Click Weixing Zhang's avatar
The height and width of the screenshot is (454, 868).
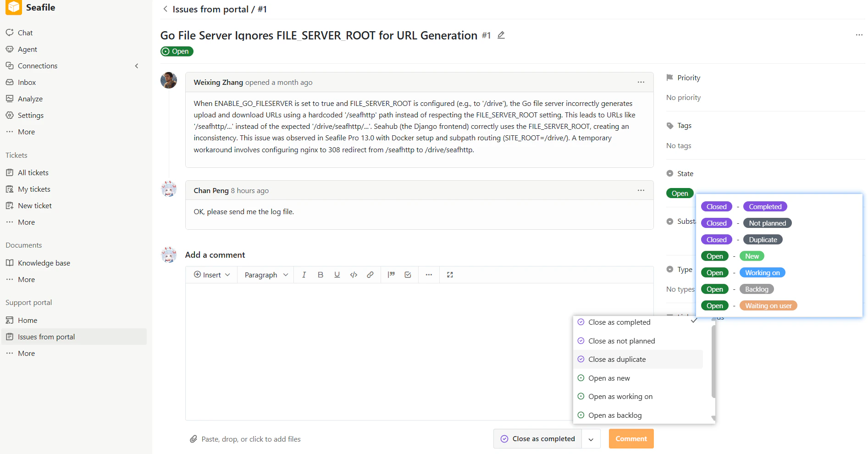pos(169,80)
